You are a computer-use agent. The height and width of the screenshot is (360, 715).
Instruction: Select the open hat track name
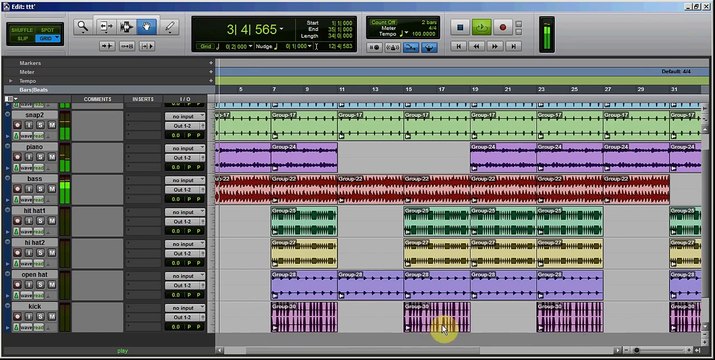coord(35,275)
